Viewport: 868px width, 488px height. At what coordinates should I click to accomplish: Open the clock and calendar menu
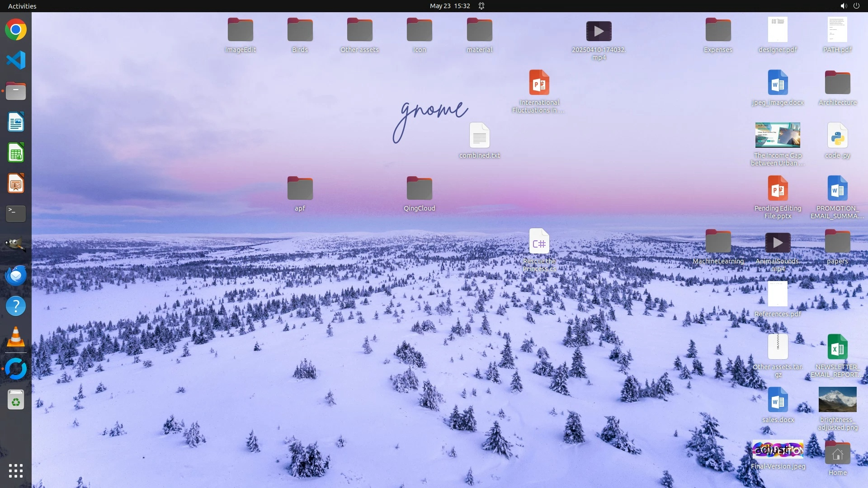(x=449, y=6)
